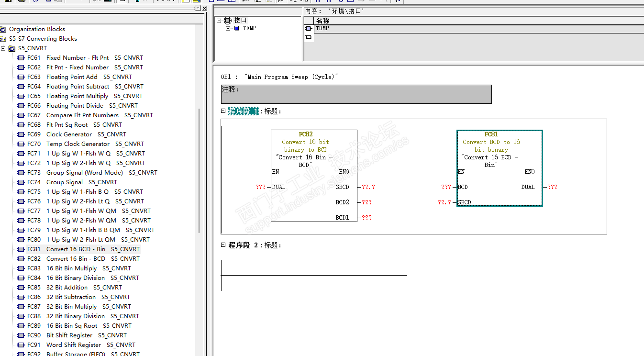Select FC79 1 Up Sig W 1-Flsh B B QM

[x=91, y=230]
